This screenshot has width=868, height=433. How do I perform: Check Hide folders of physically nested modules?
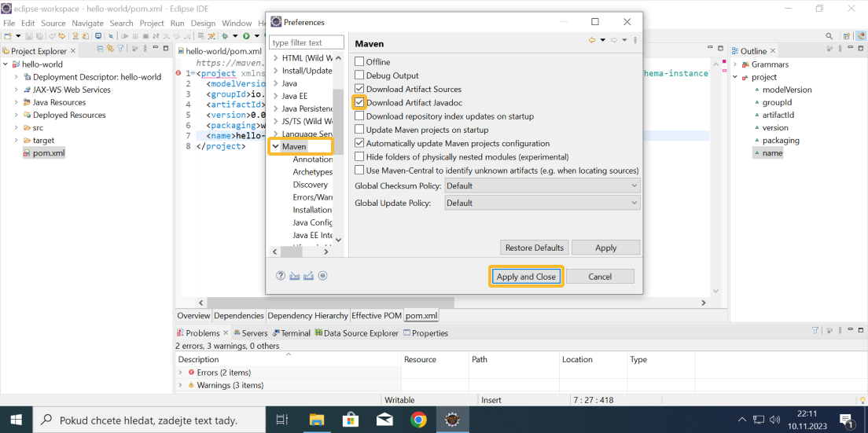point(360,156)
